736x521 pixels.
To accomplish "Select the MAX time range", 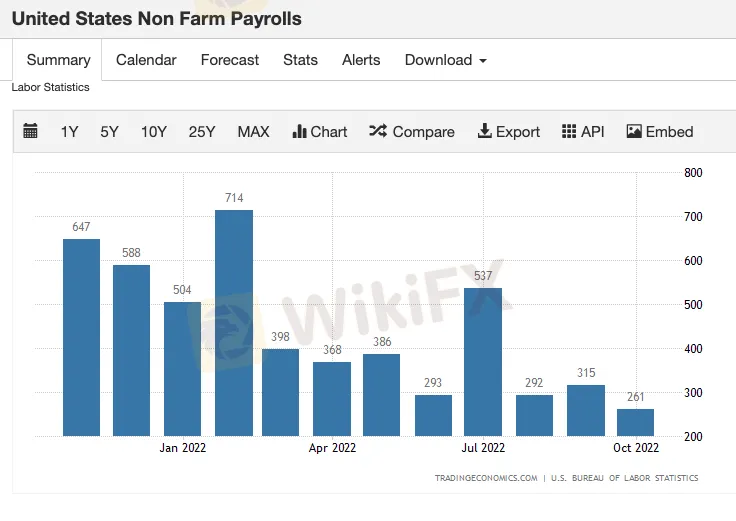I will coord(253,132).
